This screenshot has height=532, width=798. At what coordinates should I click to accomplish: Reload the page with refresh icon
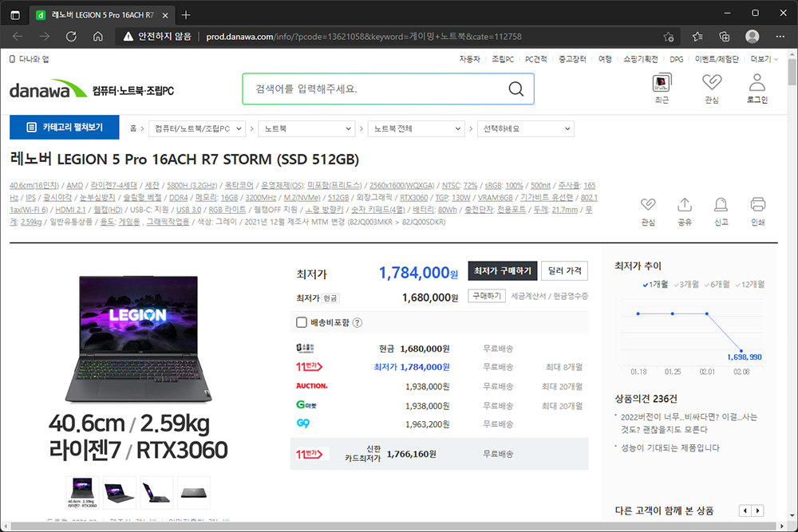[x=71, y=36]
